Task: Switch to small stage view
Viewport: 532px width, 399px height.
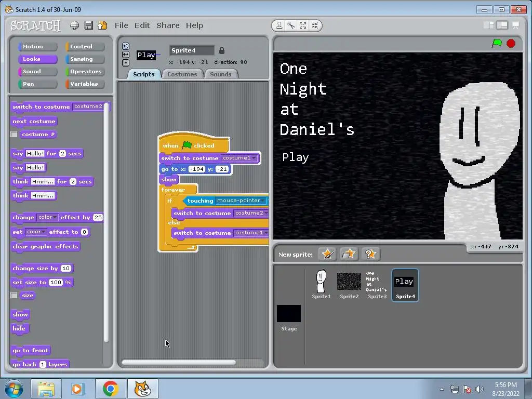Action: point(488,25)
